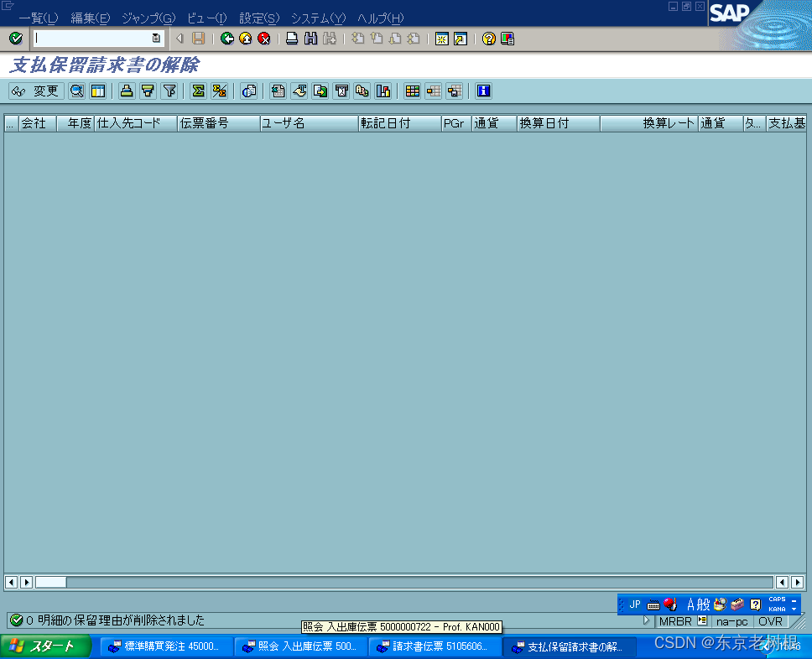Image resolution: width=812 pixels, height=659 pixels.
Task: Toggle OVR overwrite mode in status bar
Action: (771, 621)
